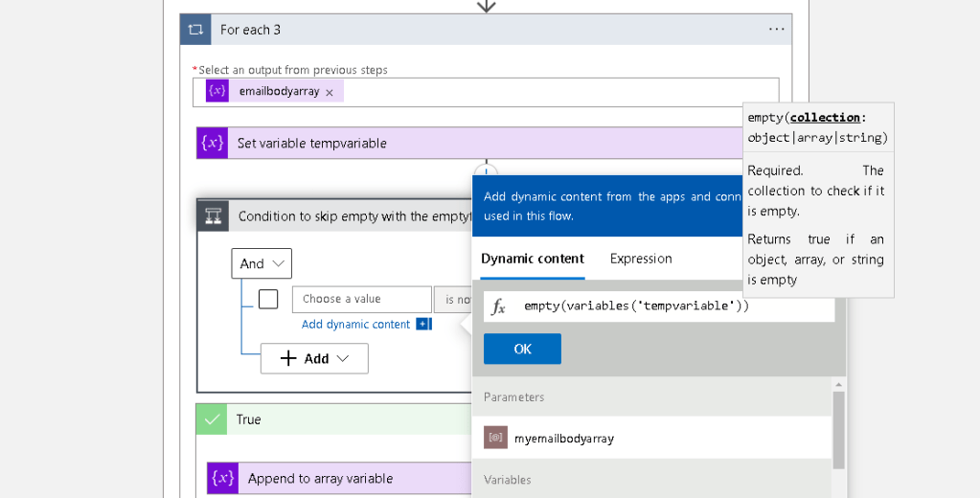Click the Append to array variable icon
This screenshot has width=980, height=498.
[x=222, y=478]
